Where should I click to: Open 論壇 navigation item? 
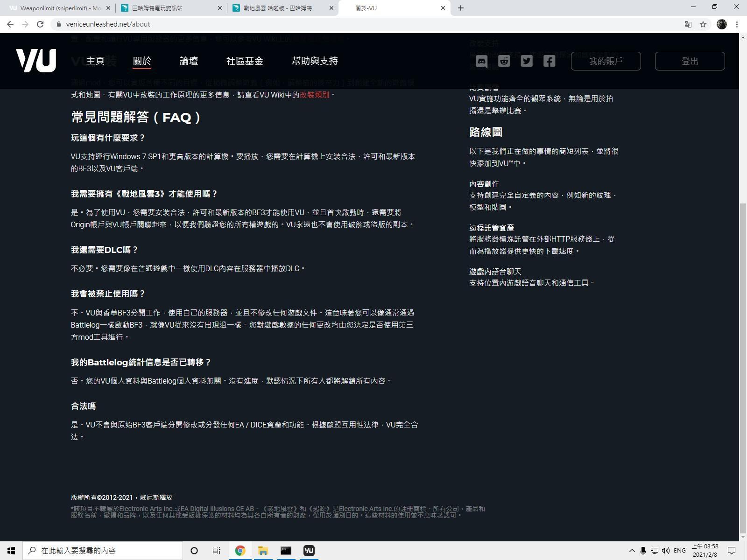pos(189,61)
